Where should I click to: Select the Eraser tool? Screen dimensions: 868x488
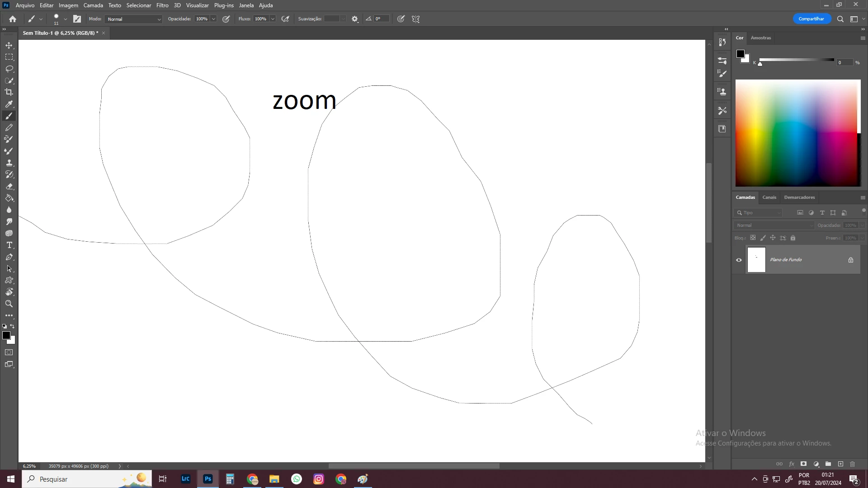(9, 186)
